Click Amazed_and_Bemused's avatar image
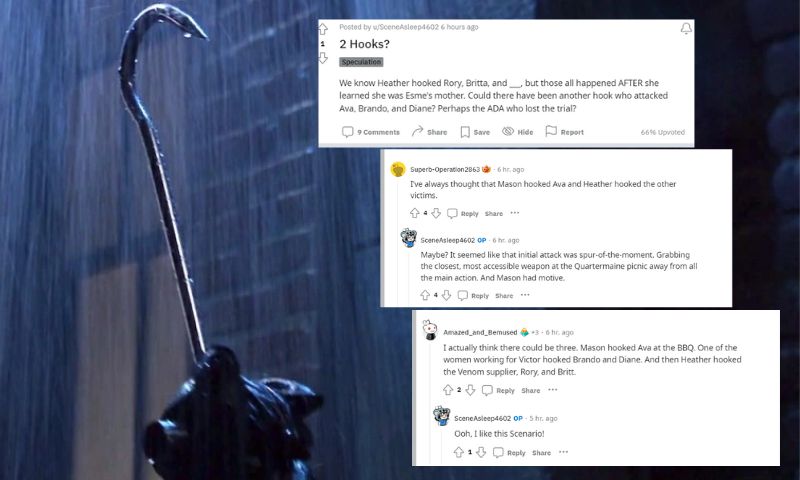This screenshot has width=800, height=480. pyautogui.click(x=430, y=331)
